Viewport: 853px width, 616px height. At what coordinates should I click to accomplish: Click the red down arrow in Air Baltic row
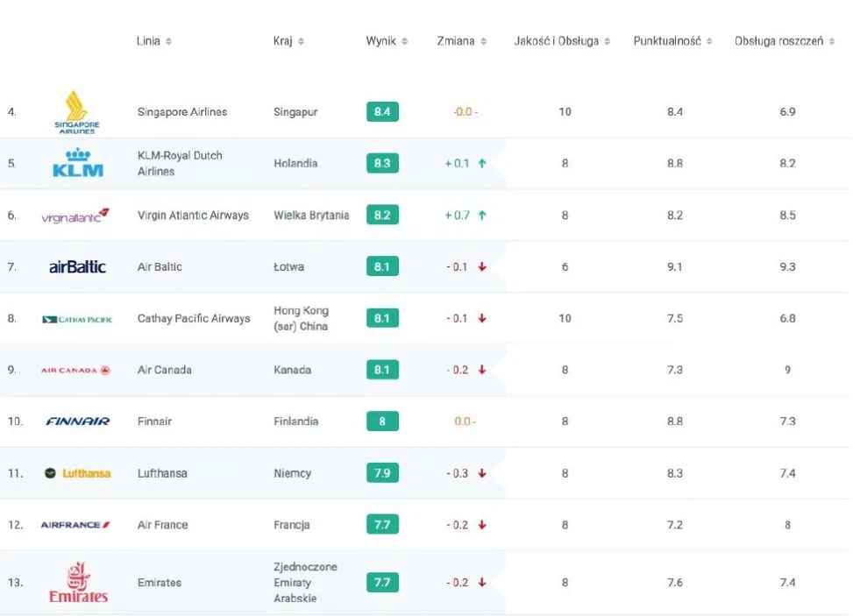pyautogui.click(x=482, y=267)
